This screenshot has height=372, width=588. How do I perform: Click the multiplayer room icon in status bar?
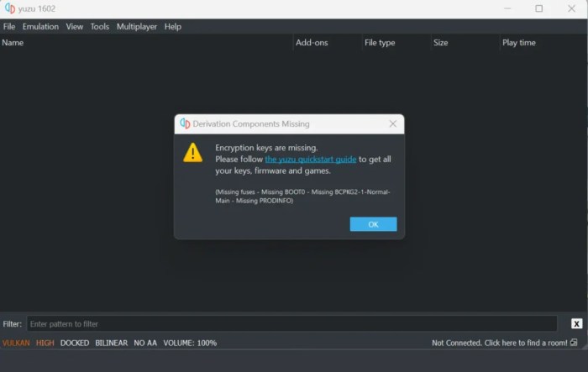click(x=574, y=343)
